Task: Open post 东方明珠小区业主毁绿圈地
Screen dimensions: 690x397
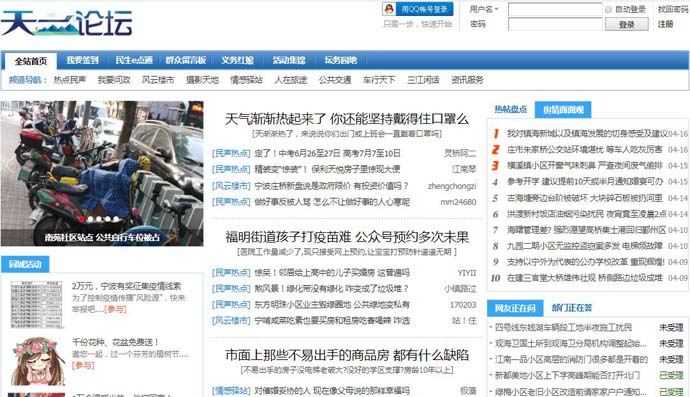Action: click(x=332, y=305)
